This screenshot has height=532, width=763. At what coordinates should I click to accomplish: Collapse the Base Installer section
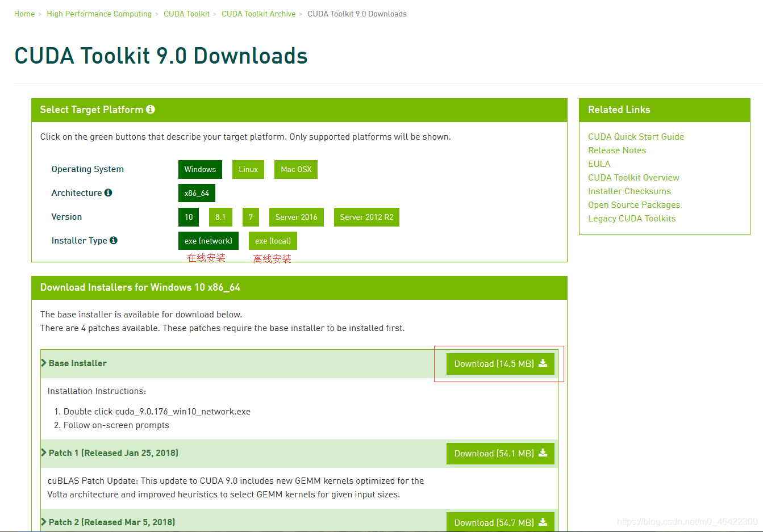pyautogui.click(x=74, y=363)
